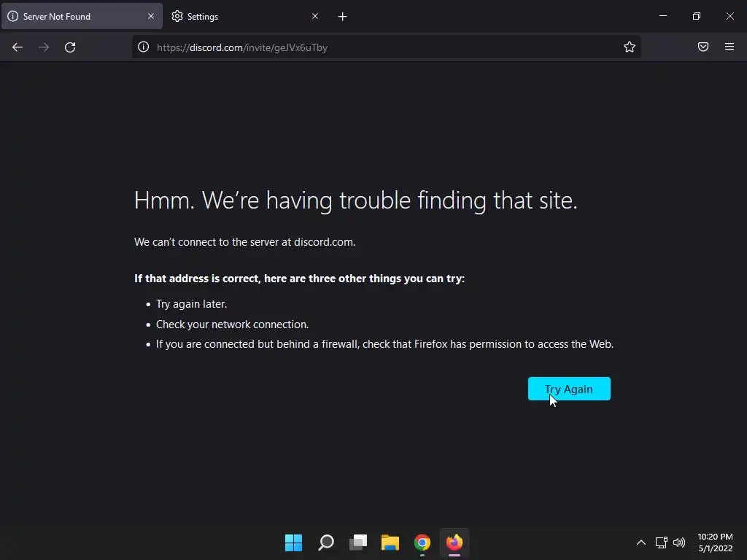Open network status in system tray

[661, 542]
